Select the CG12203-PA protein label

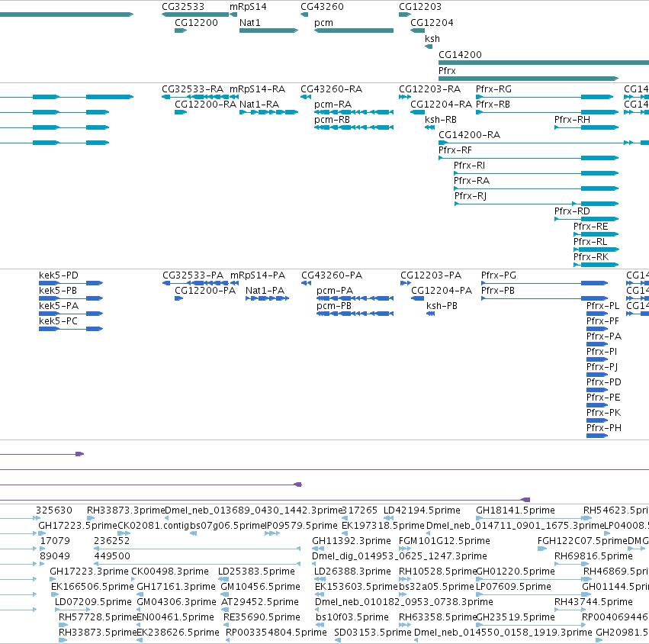[430, 275]
